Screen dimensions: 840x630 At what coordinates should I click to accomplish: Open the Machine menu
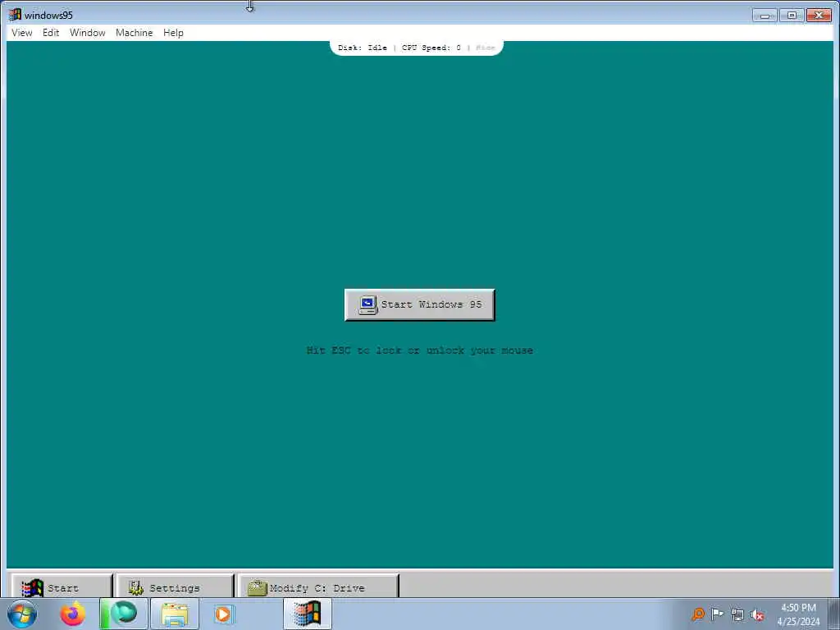pos(134,33)
